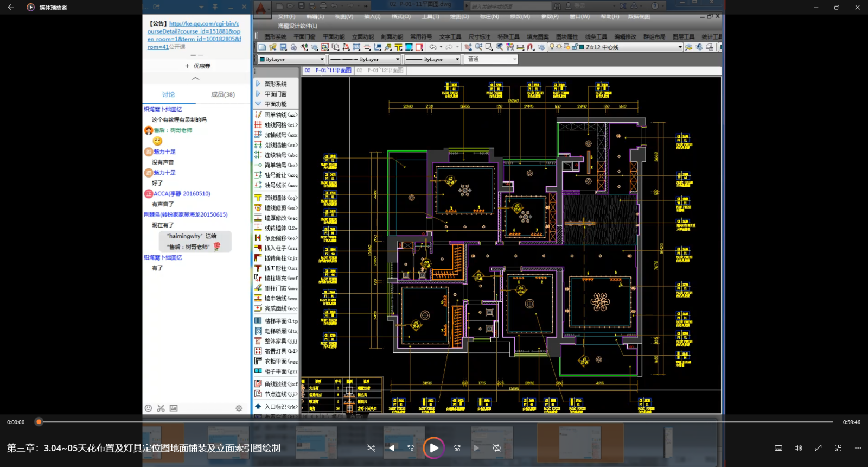
Task: Open the more options ellipsis menu
Action: click(x=858, y=448)
